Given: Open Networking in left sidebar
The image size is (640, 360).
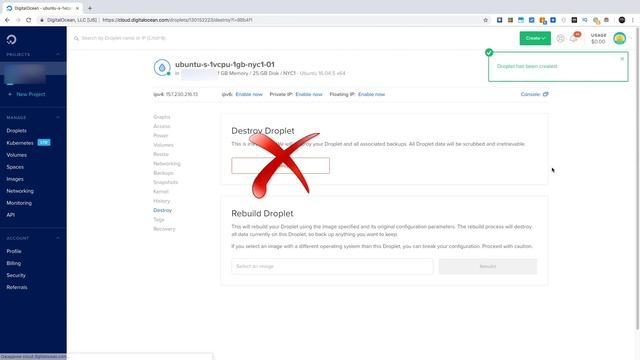Looking at the screenshot, I should click(20, 191).
